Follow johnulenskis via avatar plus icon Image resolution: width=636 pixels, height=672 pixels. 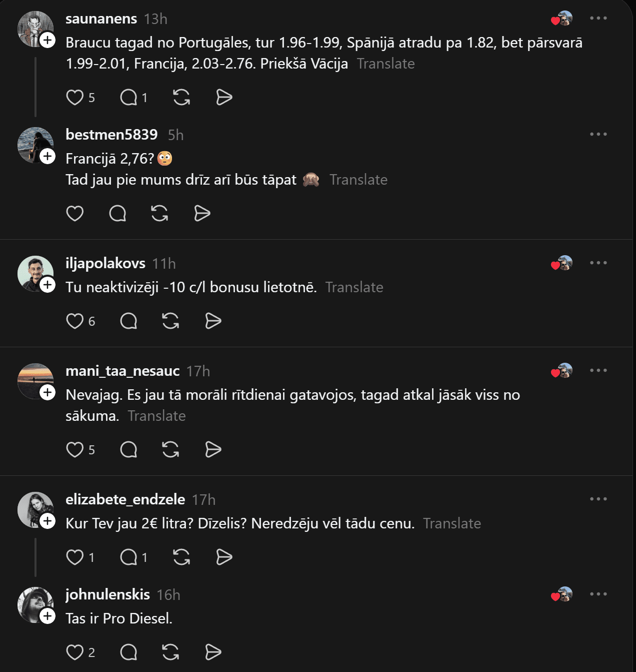click(47, 615)
